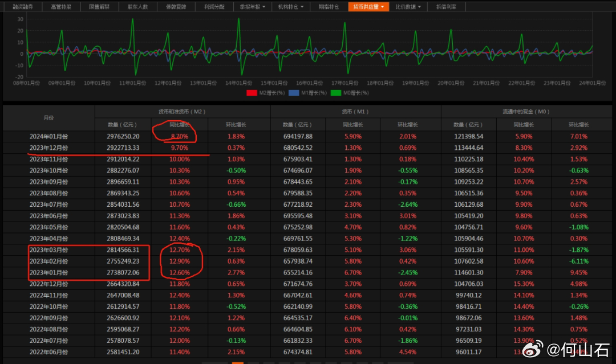Click the 2023年02月份 M2 同比增长 cell

point(180,261)
